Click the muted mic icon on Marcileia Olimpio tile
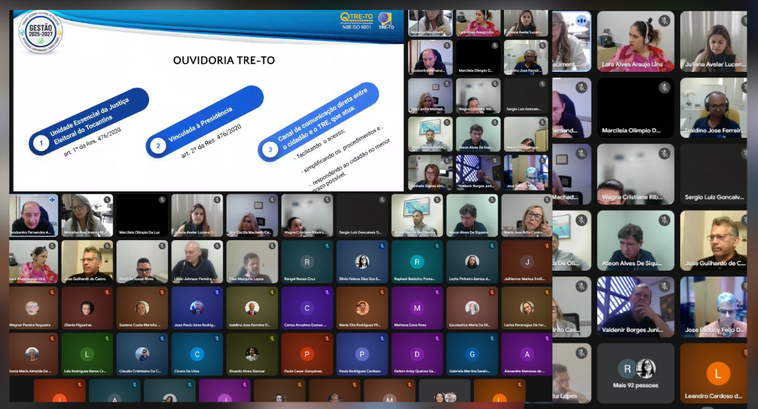This screenshot has height=409, width=758. click(x=664, y=87)
